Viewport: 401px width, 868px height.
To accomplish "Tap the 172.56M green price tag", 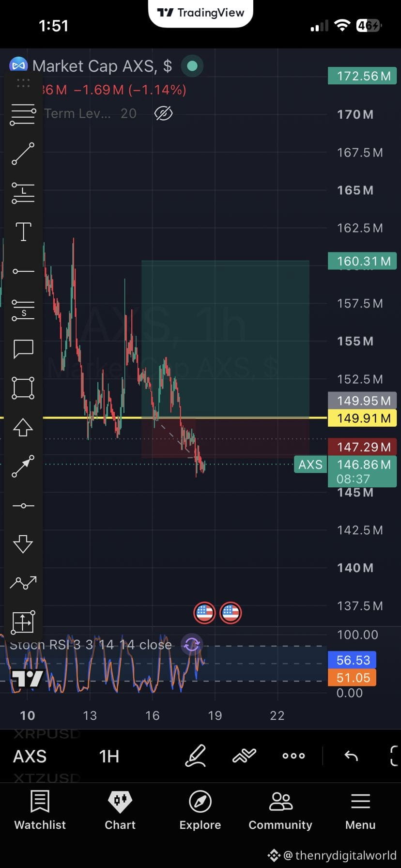I will (x=362, y=76).
